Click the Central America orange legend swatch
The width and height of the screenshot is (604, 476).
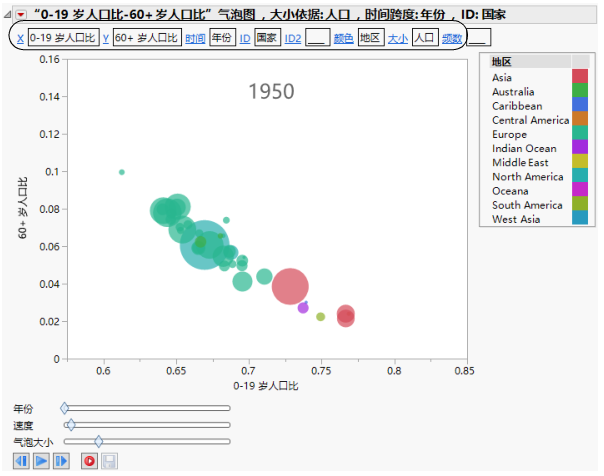[x=580, y=118]
